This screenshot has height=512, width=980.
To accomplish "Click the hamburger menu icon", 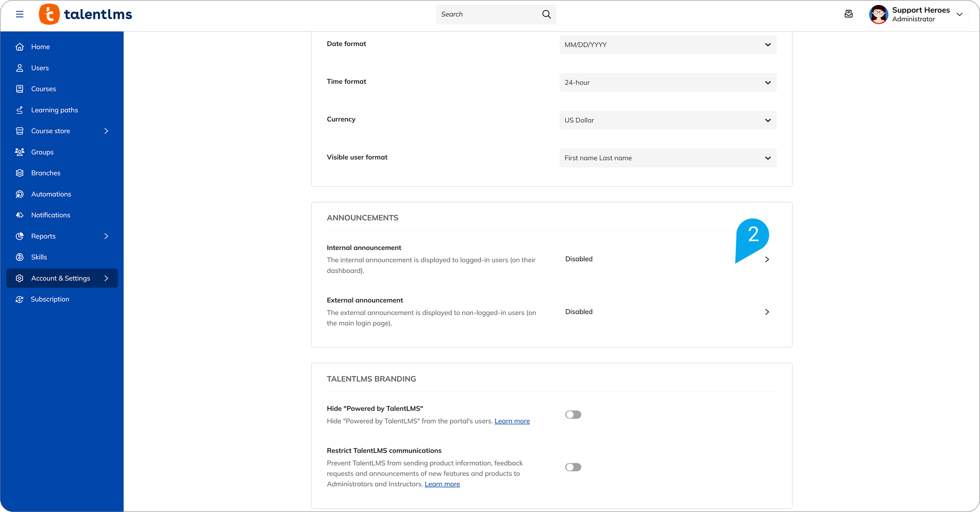I will click(20, 14).
